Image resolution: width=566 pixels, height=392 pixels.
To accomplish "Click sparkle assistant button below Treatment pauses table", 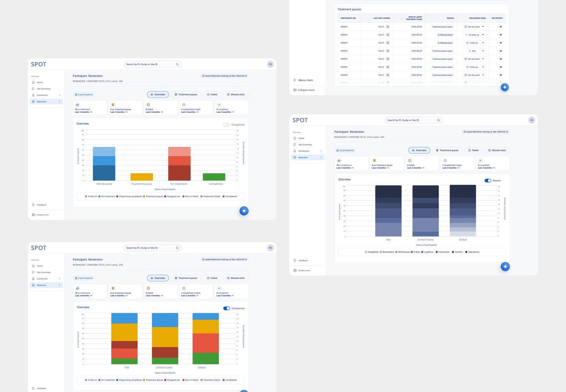I will (505, 87).
